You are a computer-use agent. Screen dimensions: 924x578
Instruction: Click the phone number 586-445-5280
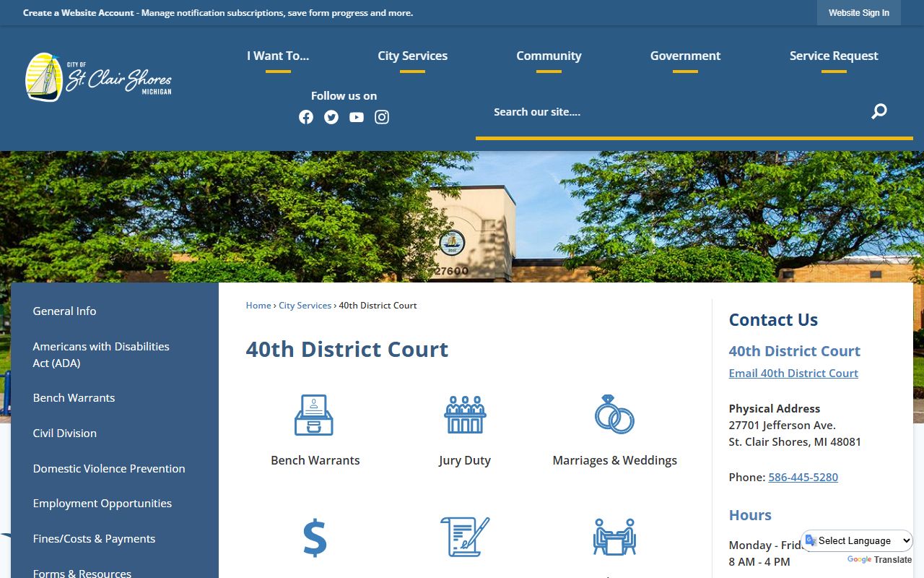pyautogui.click(x=803, y=478)
